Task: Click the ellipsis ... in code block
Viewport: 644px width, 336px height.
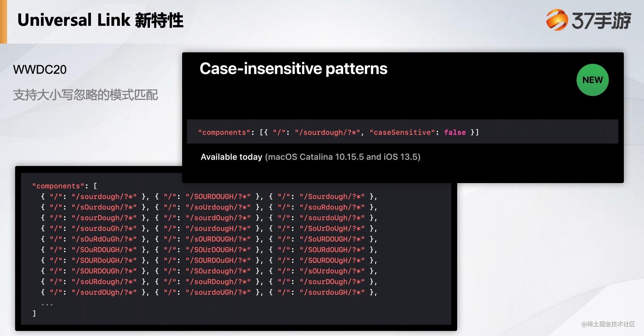Action: 47,304
